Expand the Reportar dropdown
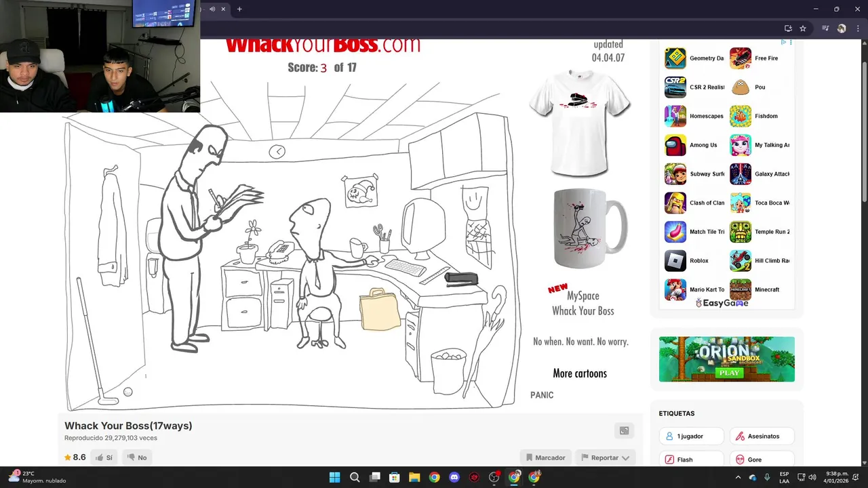Image resolution: width=868 pixels, height=488 pixels. pos(606,457)
